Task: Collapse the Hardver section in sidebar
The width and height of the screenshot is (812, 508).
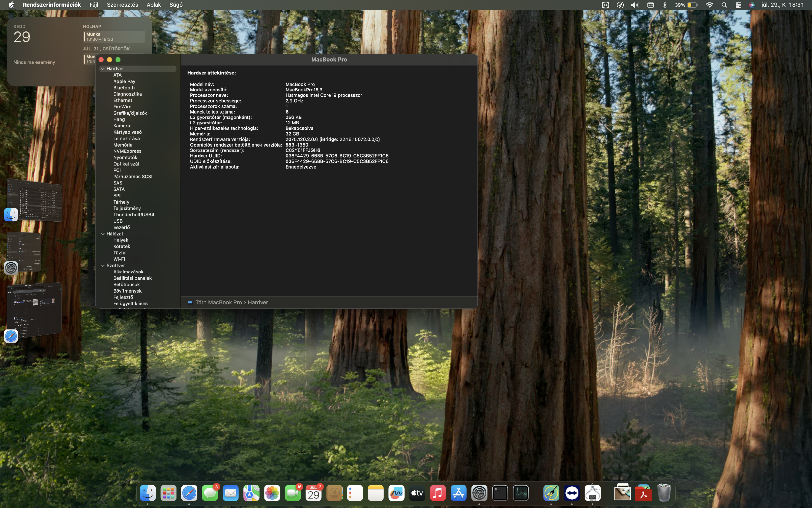Action: [103, 69]
